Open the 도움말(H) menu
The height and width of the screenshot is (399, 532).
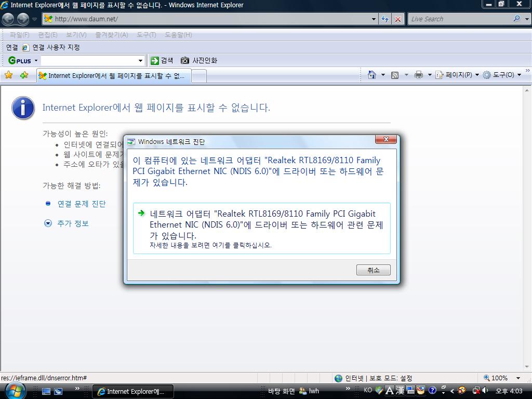(x=178, y=35)
